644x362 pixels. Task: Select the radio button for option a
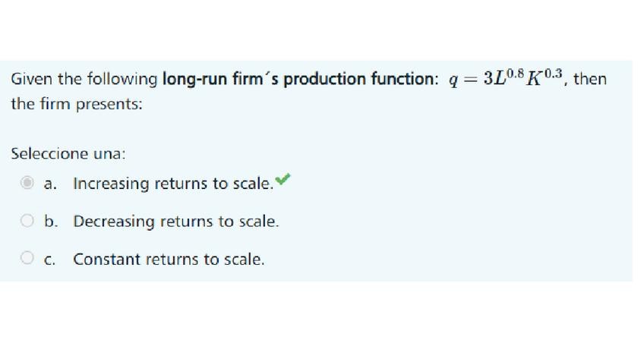coord(27,183)
